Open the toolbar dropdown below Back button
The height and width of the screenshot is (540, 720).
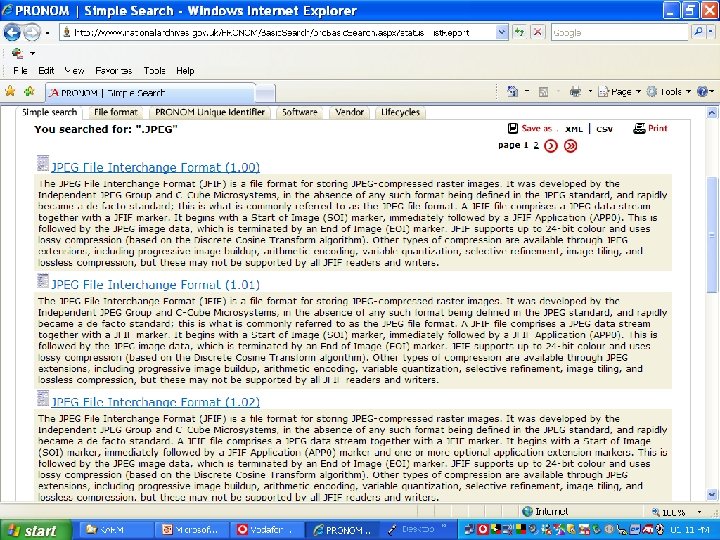pyautogui.click(x=32, y=53)
